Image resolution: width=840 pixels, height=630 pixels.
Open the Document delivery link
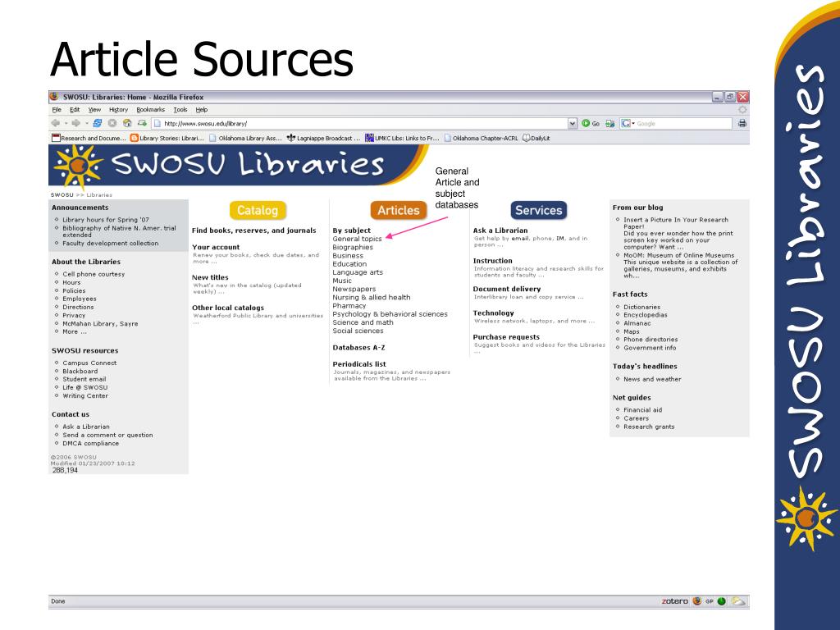tap(507, 289)
